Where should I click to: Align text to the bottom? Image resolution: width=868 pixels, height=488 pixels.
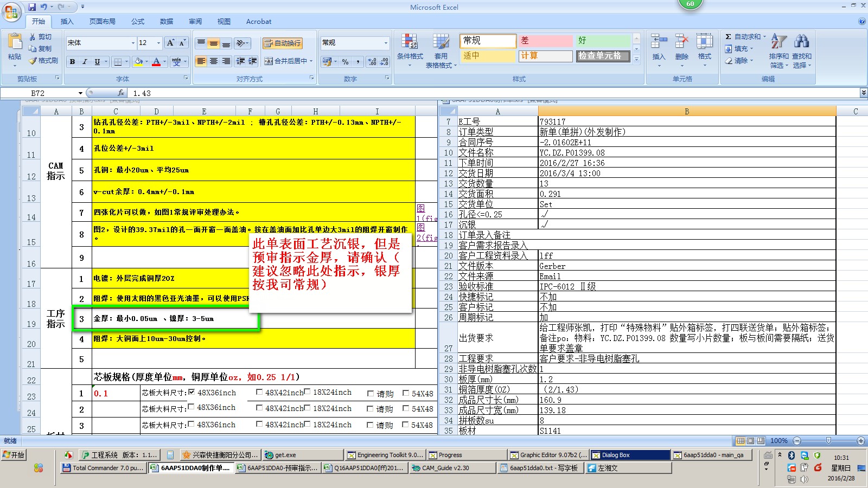[226, 43]
